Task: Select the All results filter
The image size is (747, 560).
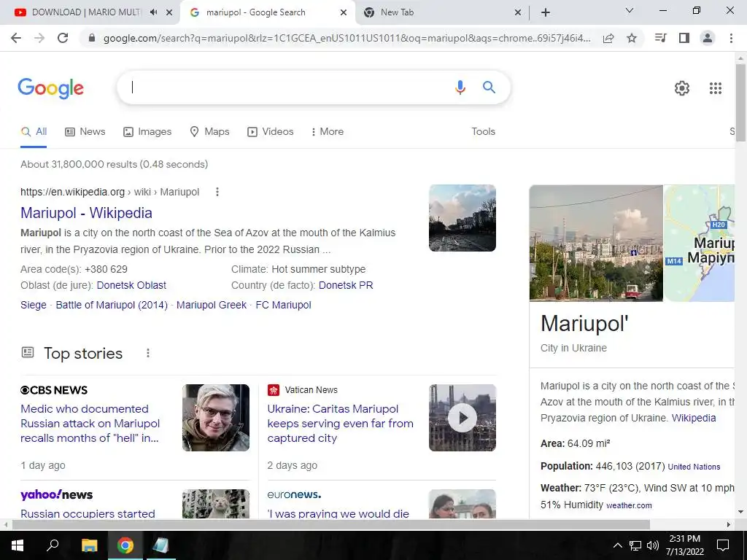Action: 34,132
